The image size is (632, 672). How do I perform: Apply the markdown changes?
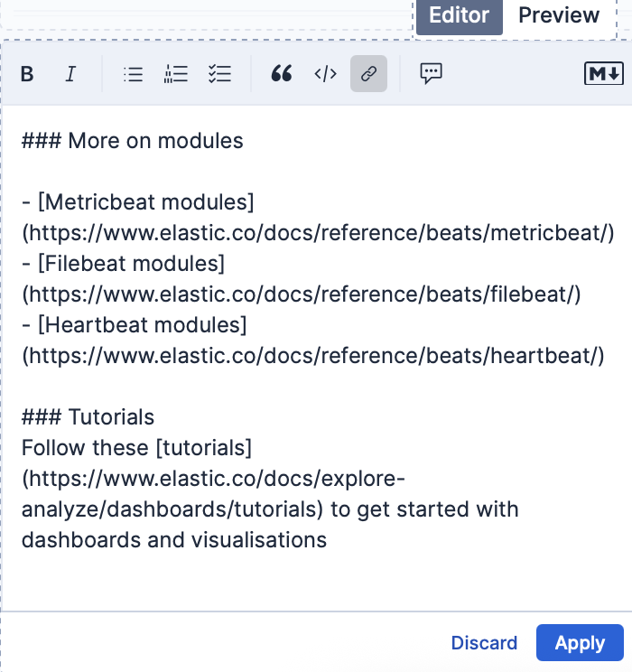coord(580,643)
